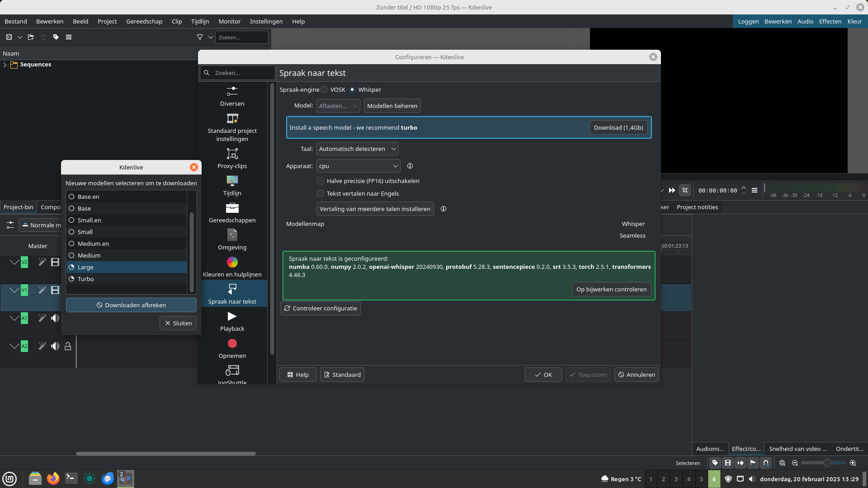
Task: Select the Large model option
Action: click(x=127, y=267)
